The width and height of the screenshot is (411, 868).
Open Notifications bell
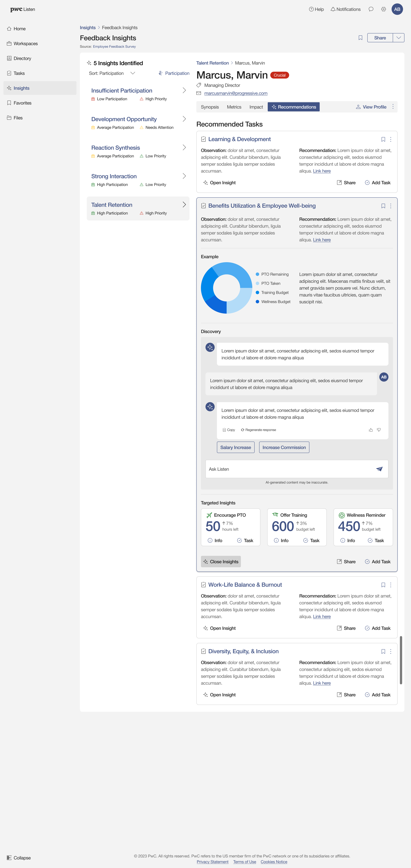point(345,9)
